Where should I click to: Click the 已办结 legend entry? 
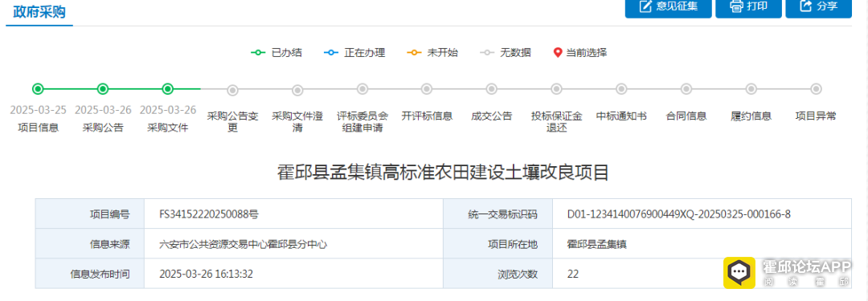pos(276,53)
